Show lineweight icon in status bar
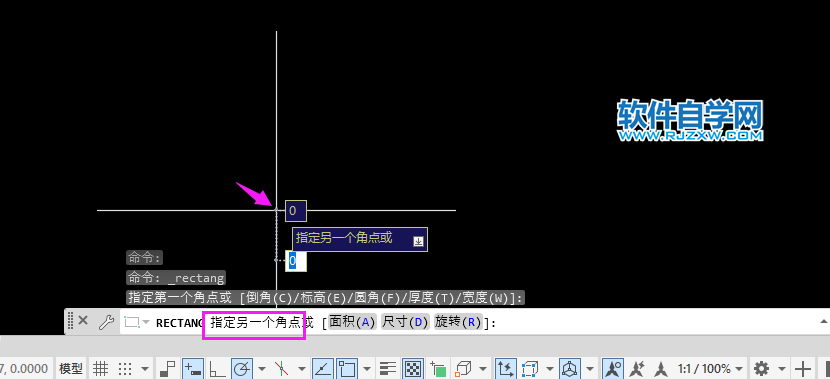 [388, 367]
